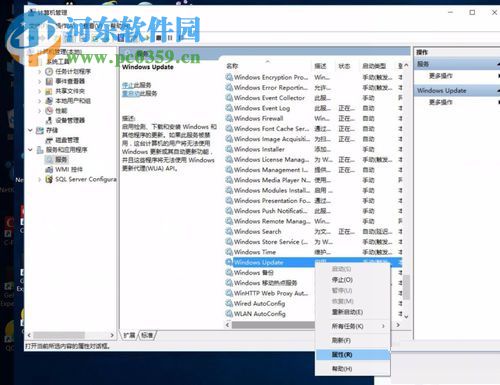
Task: Choose 停止(O) in the context menu
Action: 353,280
